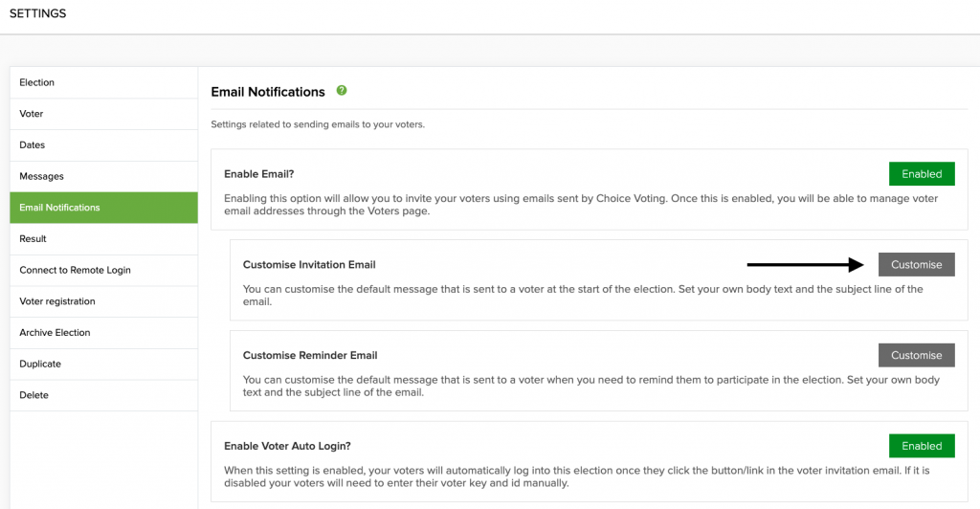
Task: Click the green help question mark icon
Action: click(x=342, y=91)
